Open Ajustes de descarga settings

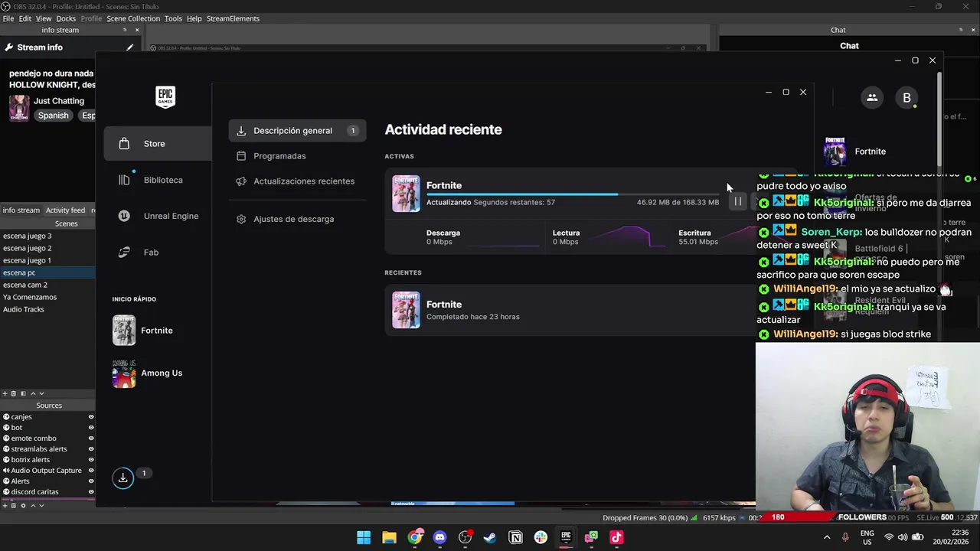[x=297, y=219]
